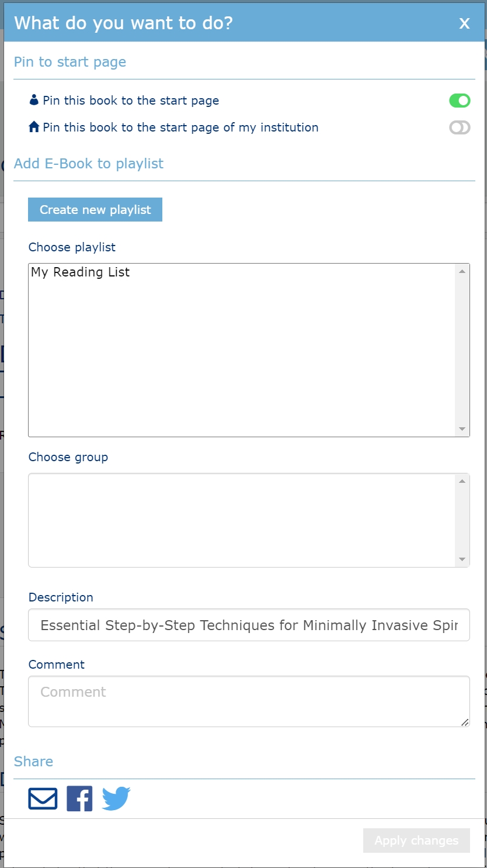Enable pinning to my institution's start page

460,127
